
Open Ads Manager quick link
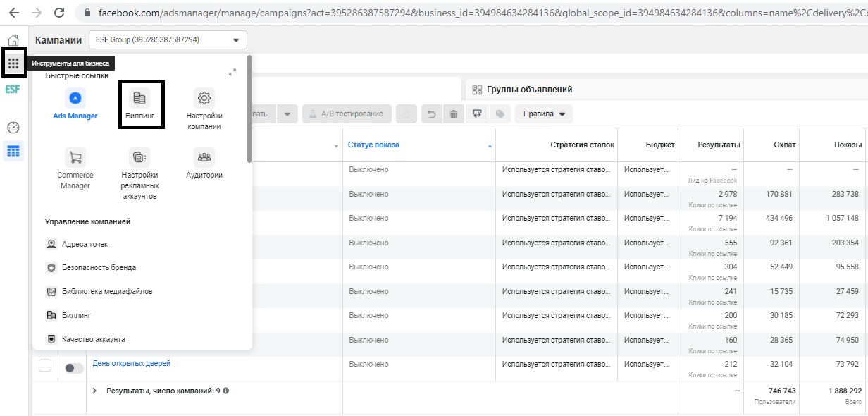point(75,104)
